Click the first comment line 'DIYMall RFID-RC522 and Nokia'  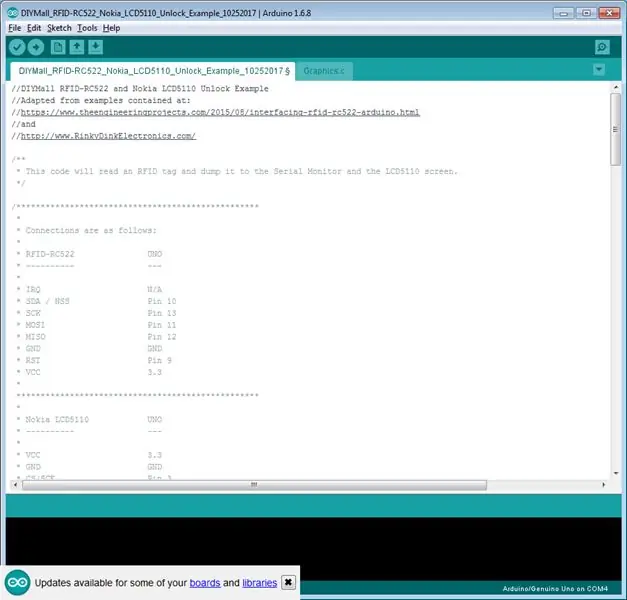140,88
